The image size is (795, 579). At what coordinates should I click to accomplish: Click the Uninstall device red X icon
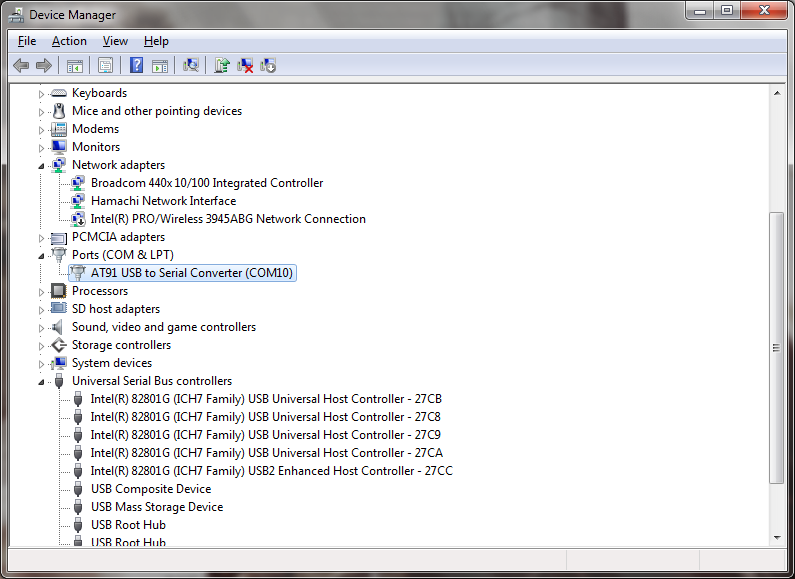click(x=245, y=65)
